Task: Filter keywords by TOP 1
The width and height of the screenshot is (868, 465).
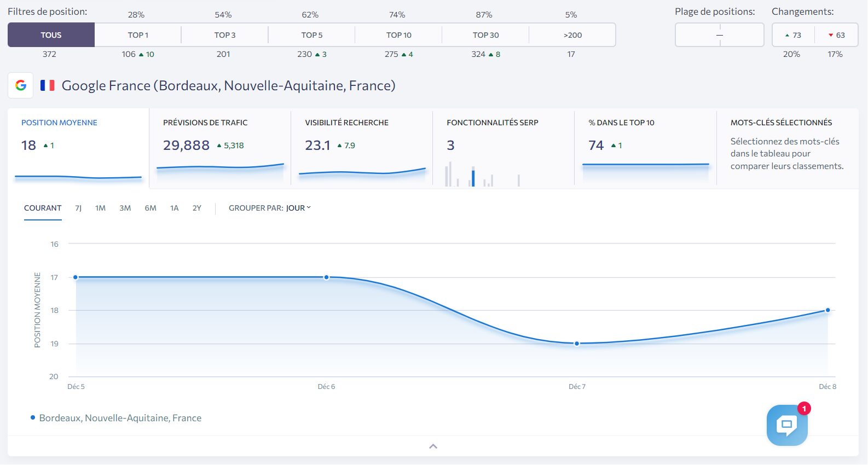Action: click(x=138, y=35)
